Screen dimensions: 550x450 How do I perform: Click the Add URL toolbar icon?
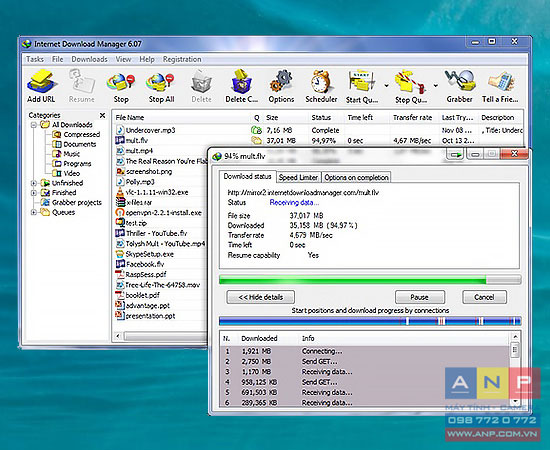pos(41,86)
